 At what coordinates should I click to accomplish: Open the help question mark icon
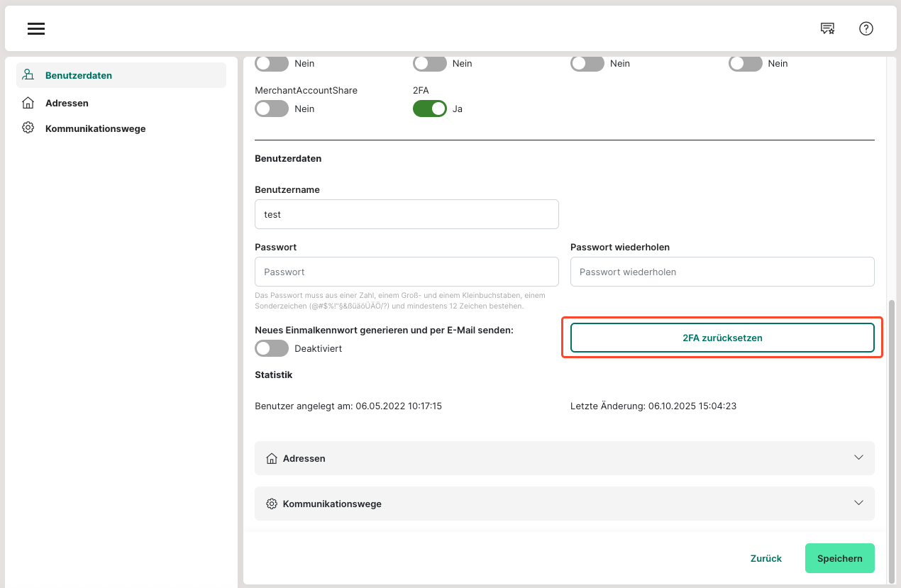pos(866,28)
